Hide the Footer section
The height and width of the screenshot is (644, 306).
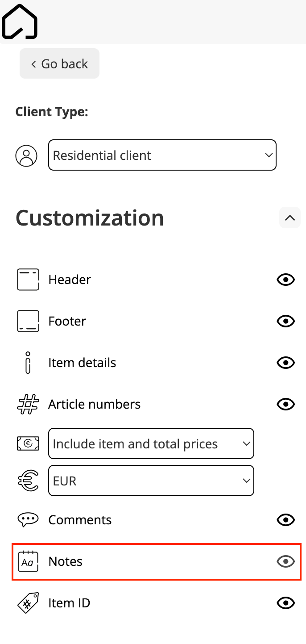click(x=286, y=321)
